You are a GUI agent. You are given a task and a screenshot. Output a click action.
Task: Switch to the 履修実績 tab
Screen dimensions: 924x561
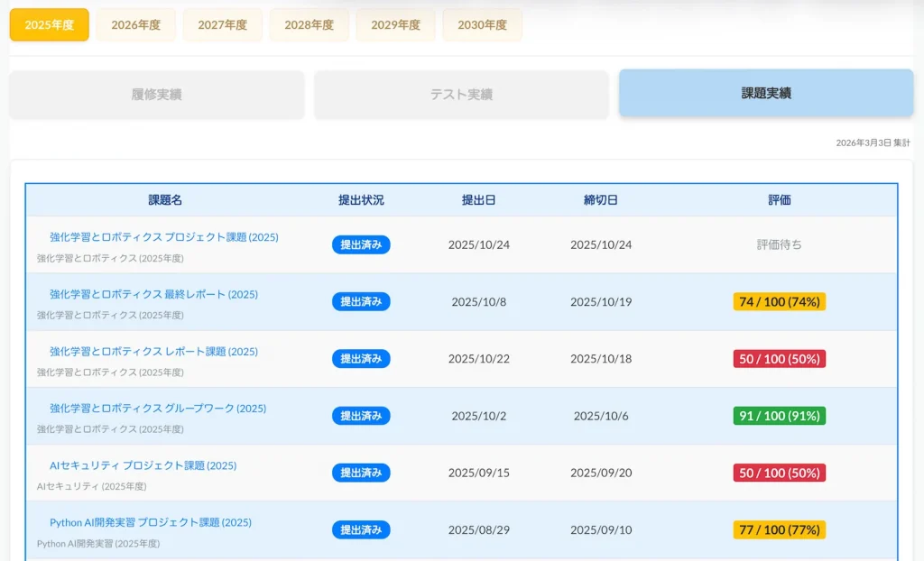point(157,94)
